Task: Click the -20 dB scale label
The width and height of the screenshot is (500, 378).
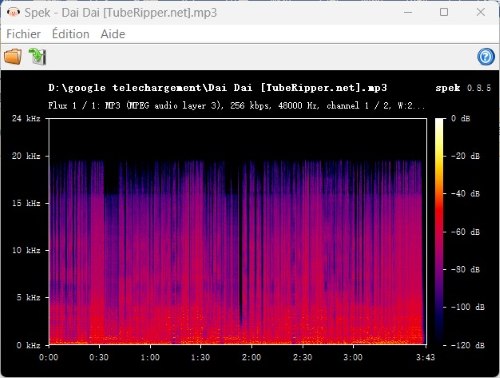Action: pos(465,156)
